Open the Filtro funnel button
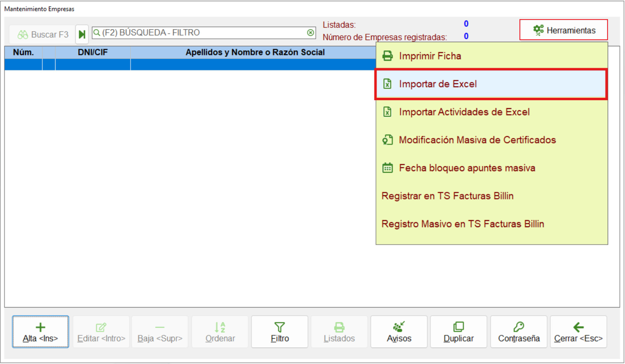This screenshot has width=625, height=364. (x=280, y=332)
